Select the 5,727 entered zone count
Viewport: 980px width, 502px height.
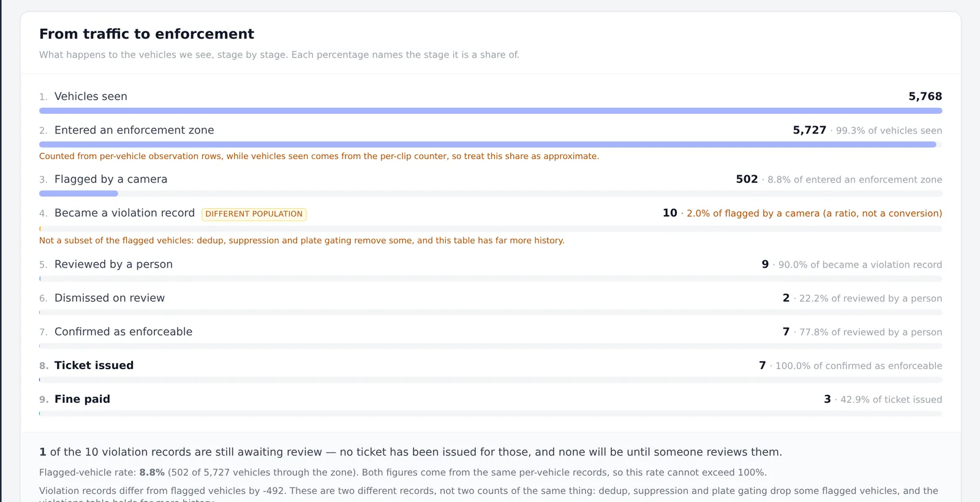click(x=809, y=130)
